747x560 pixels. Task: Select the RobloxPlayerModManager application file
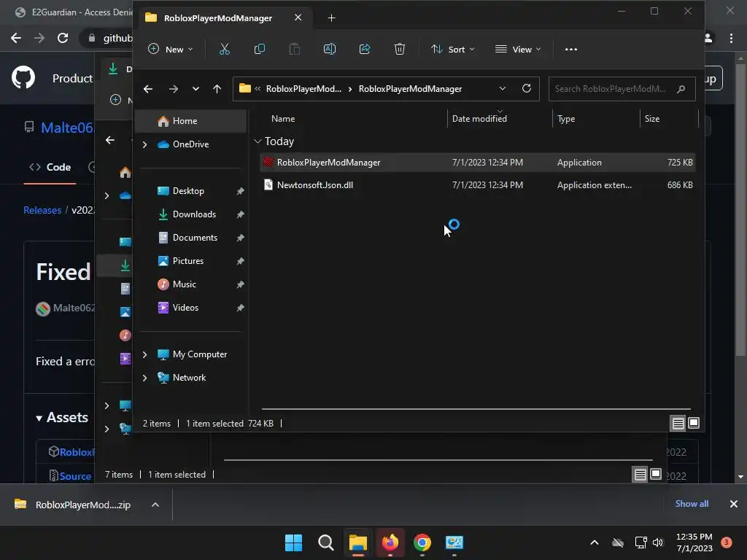(x=477, y=163)
